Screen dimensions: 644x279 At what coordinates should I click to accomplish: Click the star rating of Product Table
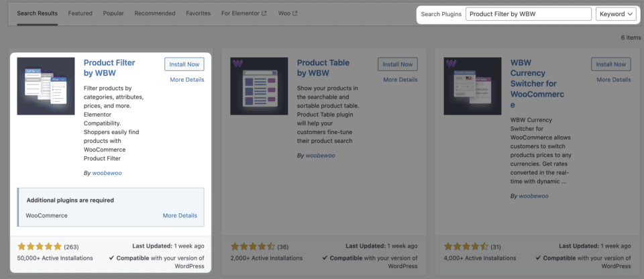click(253, 246)
